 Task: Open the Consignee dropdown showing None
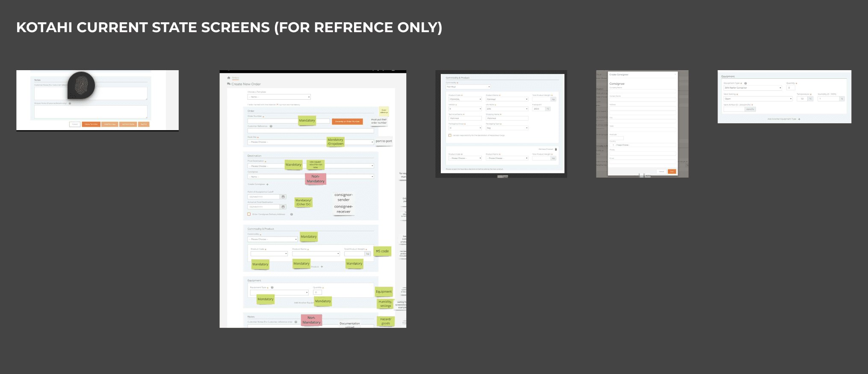311,177
